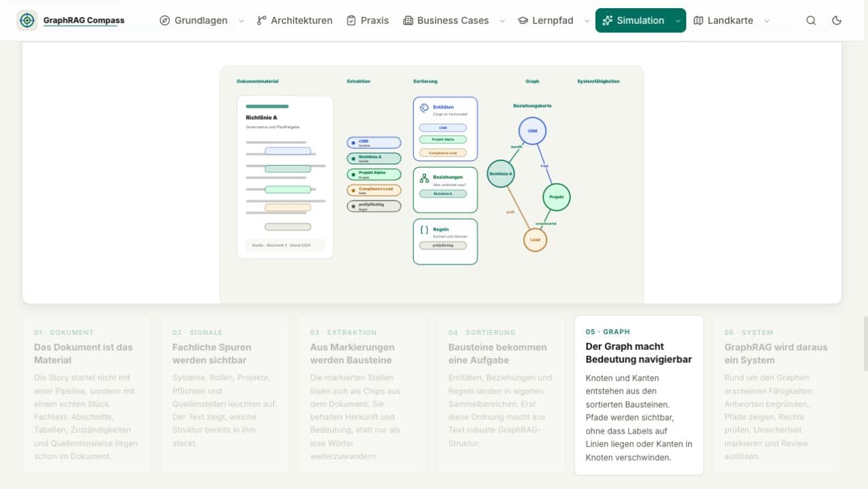The image size is (868, 489).
Task: Expand the Grundlagen dropdown chevron
Action: 241,21
